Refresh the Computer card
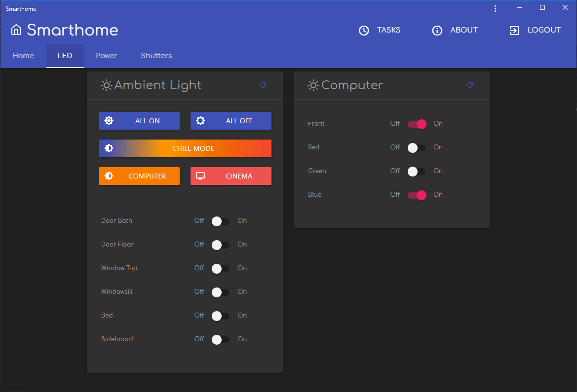The image size is (577, 392). (x=470, y=85)
